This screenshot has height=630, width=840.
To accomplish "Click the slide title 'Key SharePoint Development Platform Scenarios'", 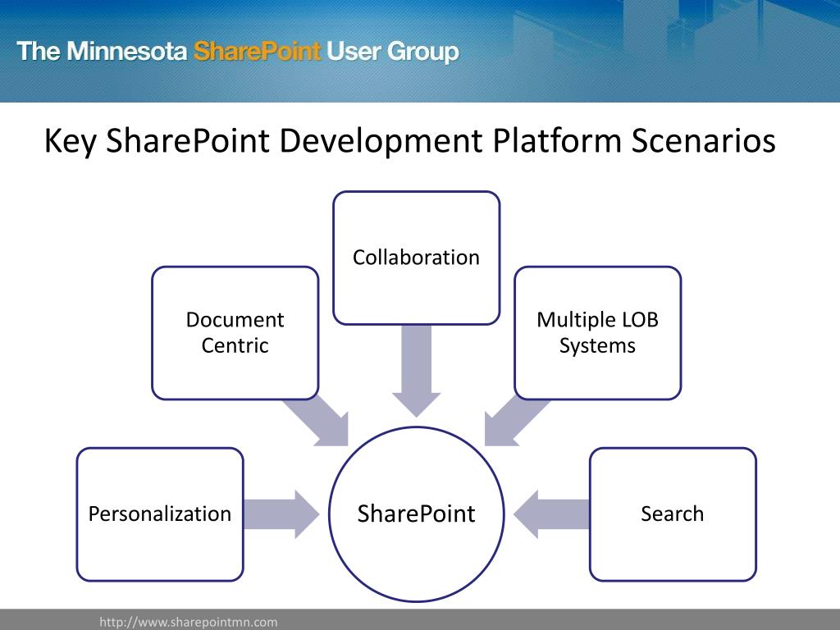I will point(410,141).
